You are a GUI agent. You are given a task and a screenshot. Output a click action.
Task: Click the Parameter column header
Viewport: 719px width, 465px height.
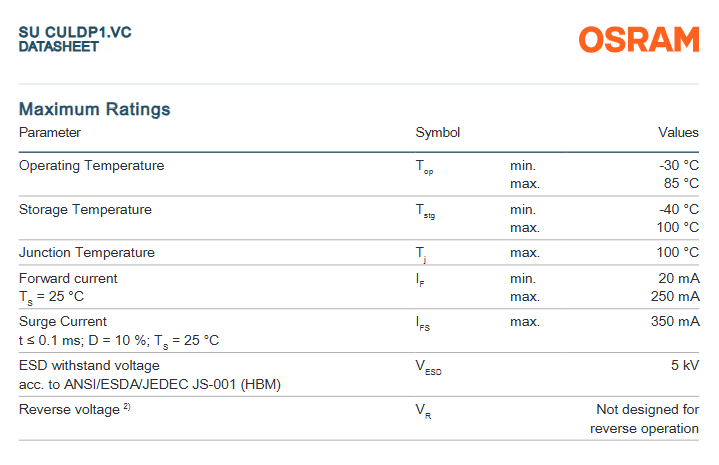pyautogui.click(x=50, y=132)
